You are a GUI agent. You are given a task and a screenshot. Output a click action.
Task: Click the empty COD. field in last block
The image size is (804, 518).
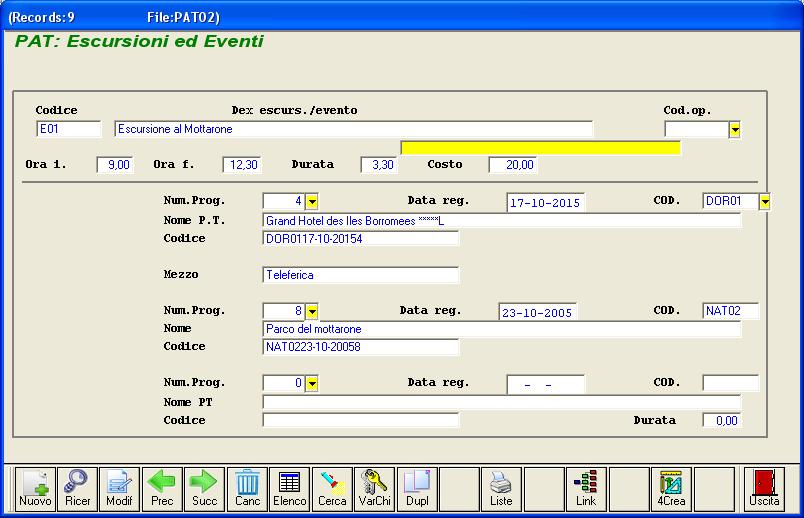[731, 383]
